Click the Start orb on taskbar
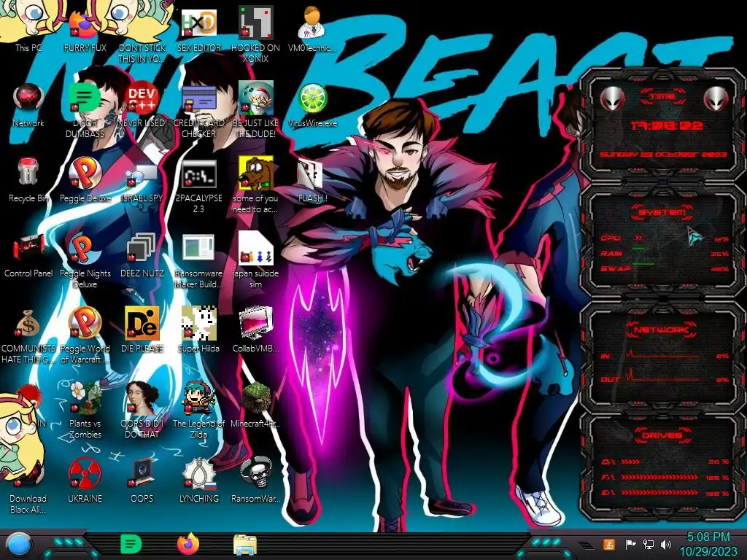747x560 pixels. tap(19, 544)
